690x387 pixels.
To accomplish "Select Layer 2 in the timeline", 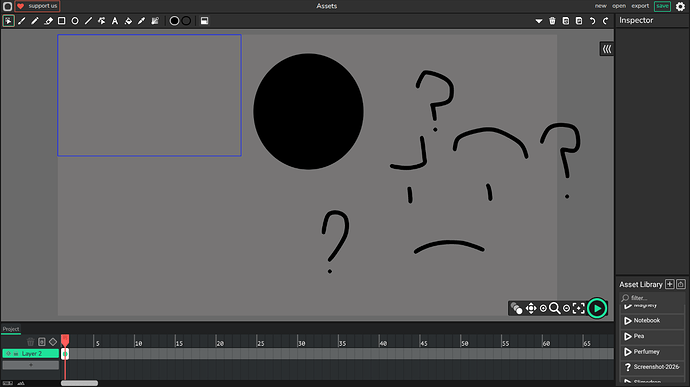I will point(31,354).
